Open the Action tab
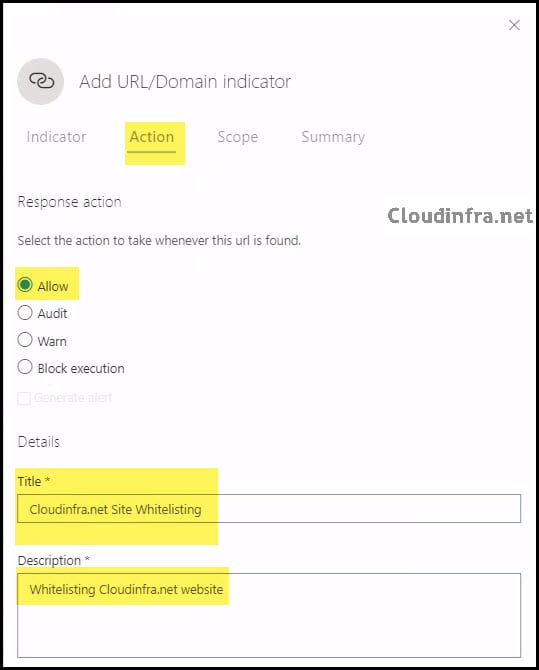Viewport: 539px width, 670px height. point(152,137)
